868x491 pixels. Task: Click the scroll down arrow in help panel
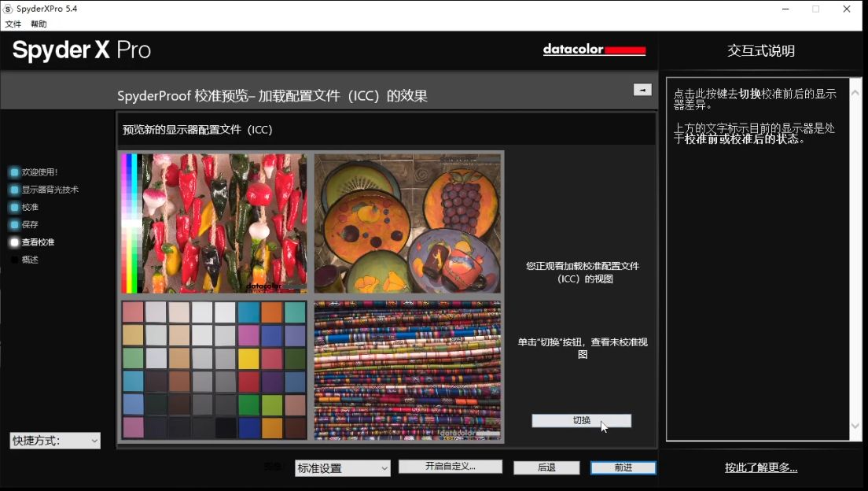click(856, 426)
